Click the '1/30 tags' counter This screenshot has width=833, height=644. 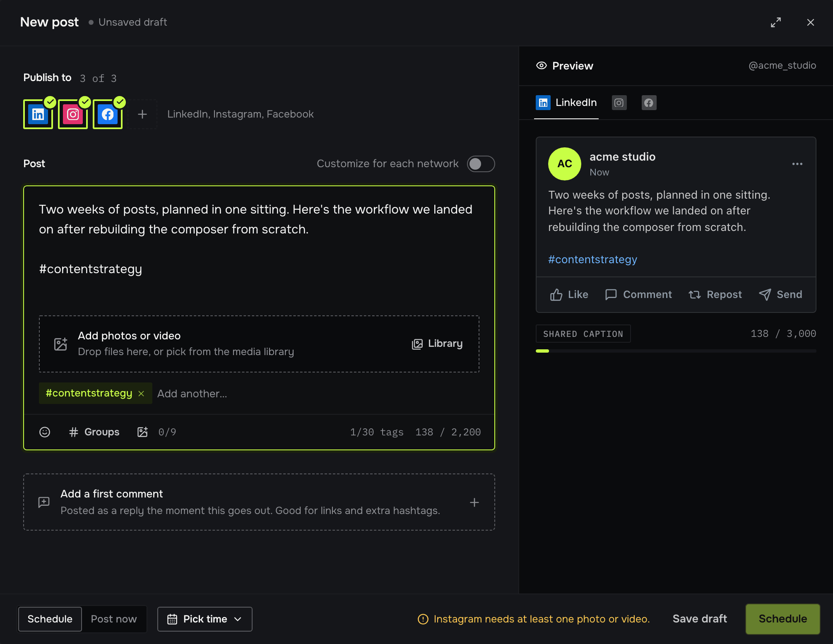point(377,432)
